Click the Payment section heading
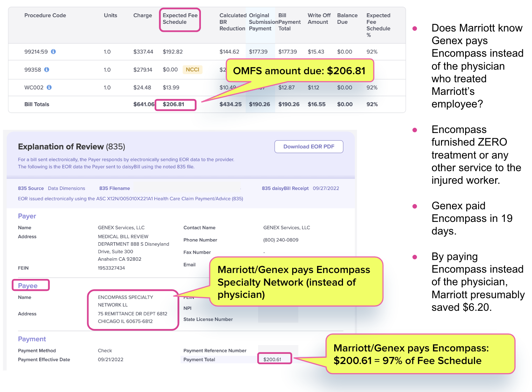This screenshot has height=392, width=532. (32, 339)
